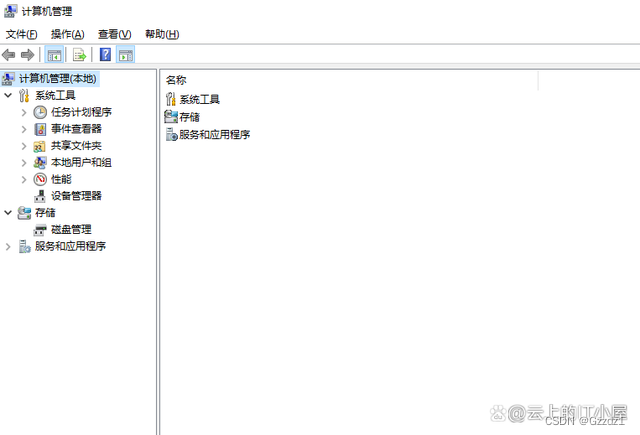640x435 pixels.
Task: Select the 存储 label in the tree
Action: tap(45, 213)
